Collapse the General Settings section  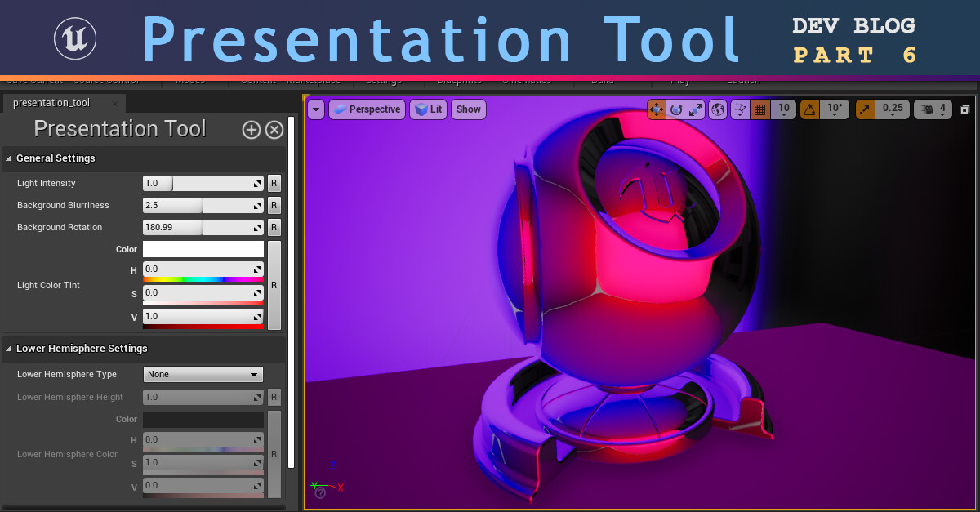[x=8, y=158]
